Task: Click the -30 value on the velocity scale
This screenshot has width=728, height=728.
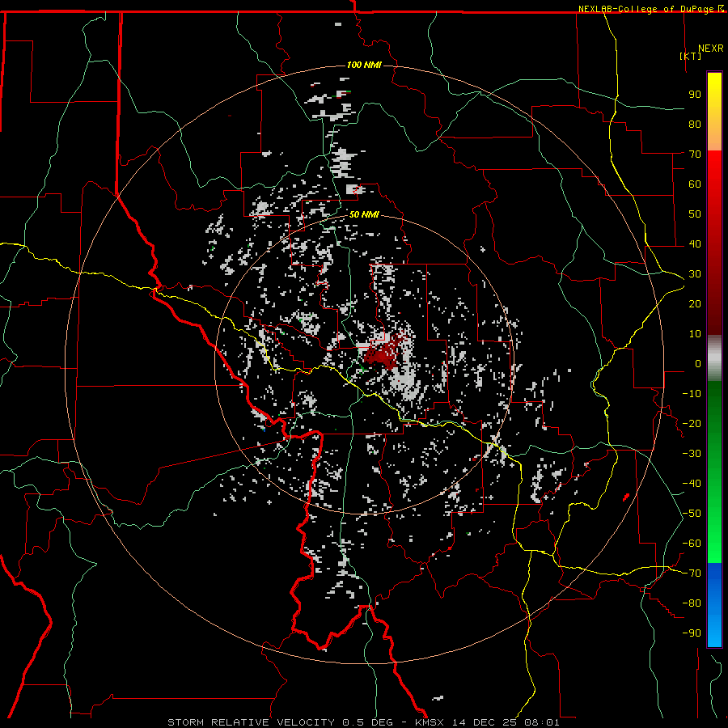Action: [692, 454]
